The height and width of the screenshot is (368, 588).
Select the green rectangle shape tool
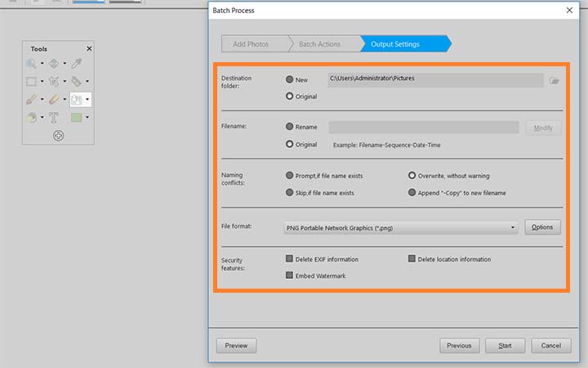click(77, 118)
